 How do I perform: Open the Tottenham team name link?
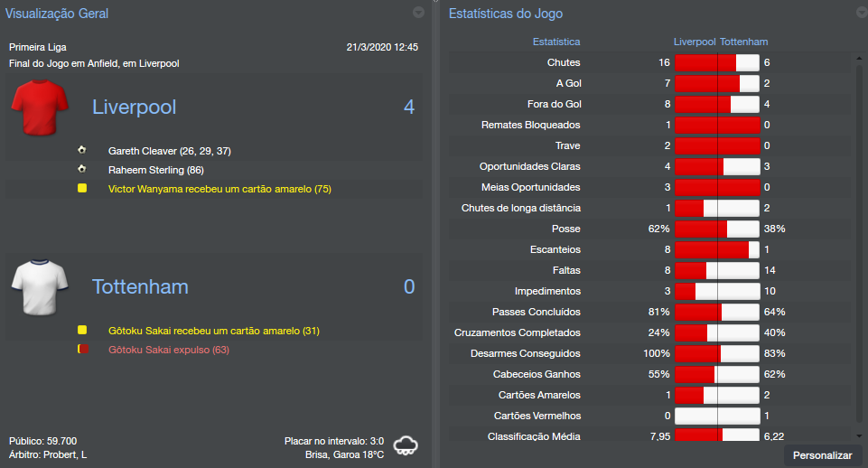(140, 287)
